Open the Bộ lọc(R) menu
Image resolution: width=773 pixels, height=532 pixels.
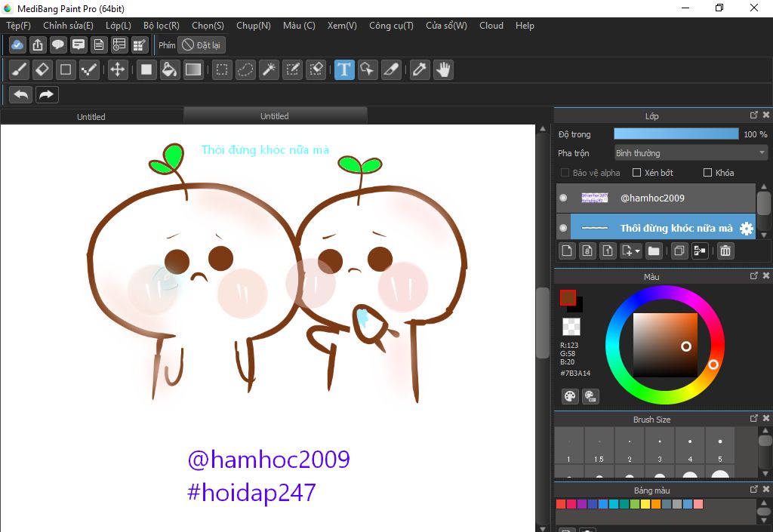click(x=162, y=26)
